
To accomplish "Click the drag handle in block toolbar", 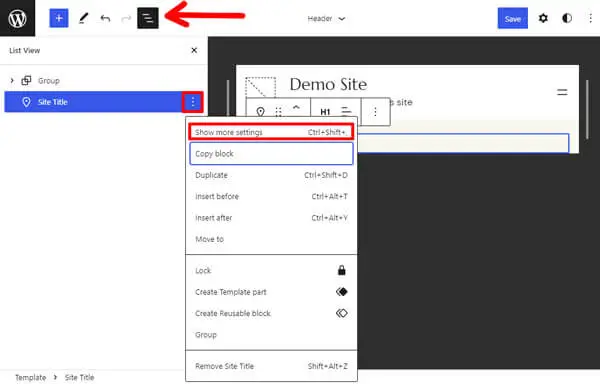I will coord(279,112).
